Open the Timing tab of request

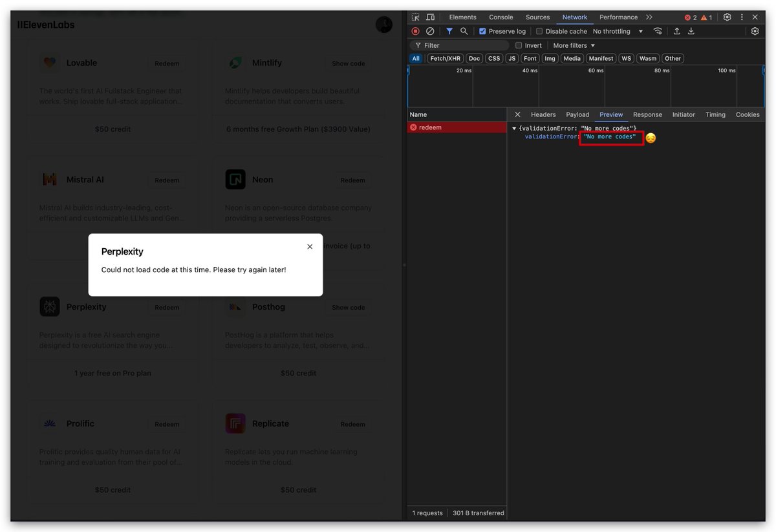tap(715, 114)
